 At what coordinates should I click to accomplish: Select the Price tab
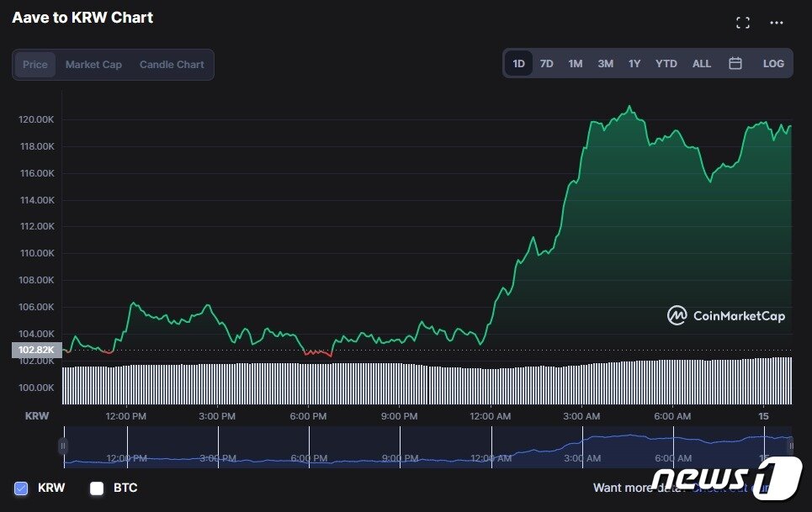35,65
